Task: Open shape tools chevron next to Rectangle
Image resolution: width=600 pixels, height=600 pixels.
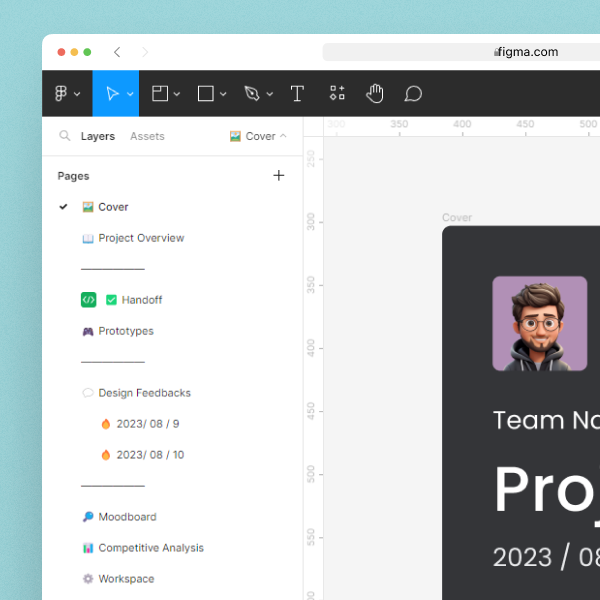Action: pyautogui.click(x=223, y=94)
